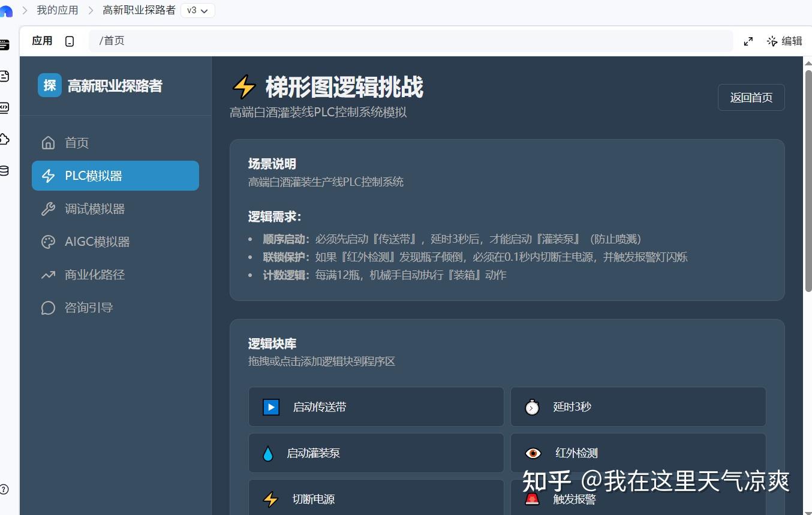The image size is (812, 515).
Task: Select the home icon beside 首页 in sidebar
Action: click(48, 143)
